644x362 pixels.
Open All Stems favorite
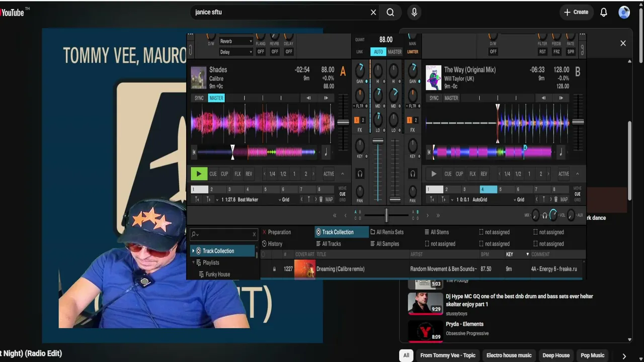436,232
